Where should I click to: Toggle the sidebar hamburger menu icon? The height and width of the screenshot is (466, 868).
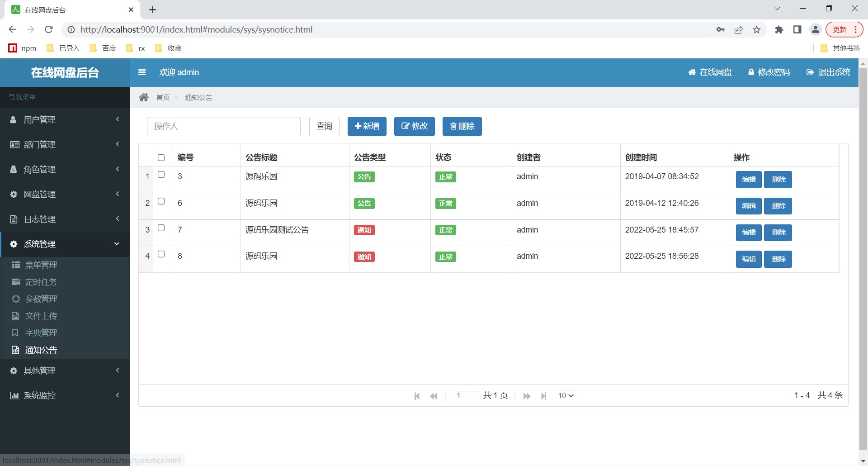[x=142, y=72]
